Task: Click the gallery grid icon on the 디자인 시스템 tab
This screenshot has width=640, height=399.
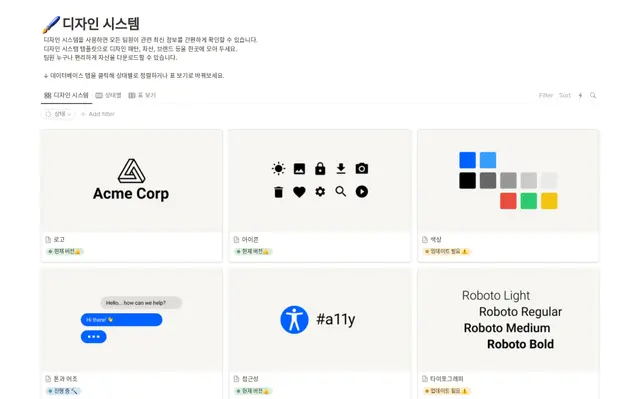Action: pos(47,95)
